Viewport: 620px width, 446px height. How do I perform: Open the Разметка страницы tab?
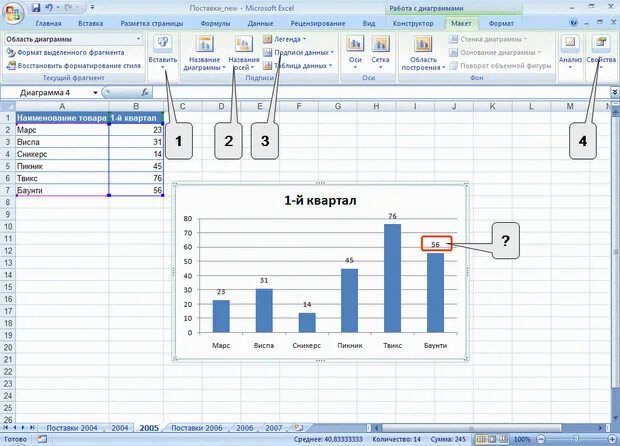click(x=152, y=23)
